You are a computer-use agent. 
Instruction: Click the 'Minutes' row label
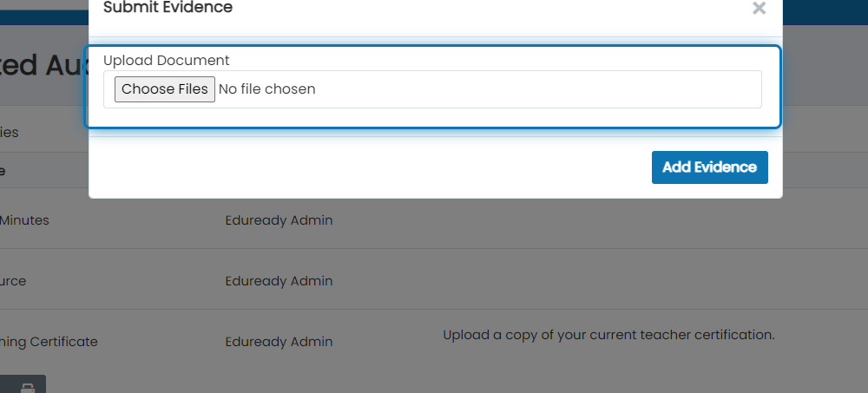[x=24, y=220]
